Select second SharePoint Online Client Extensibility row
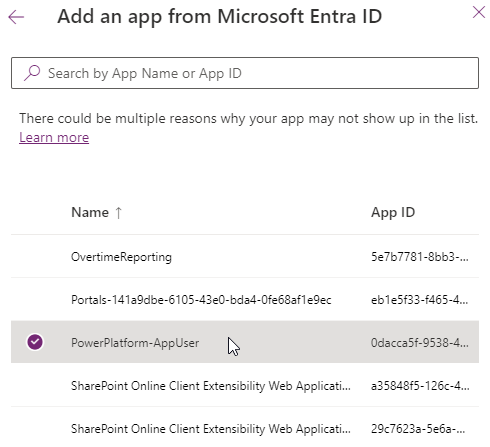This screenshot has height=447, width=490. 245,428
